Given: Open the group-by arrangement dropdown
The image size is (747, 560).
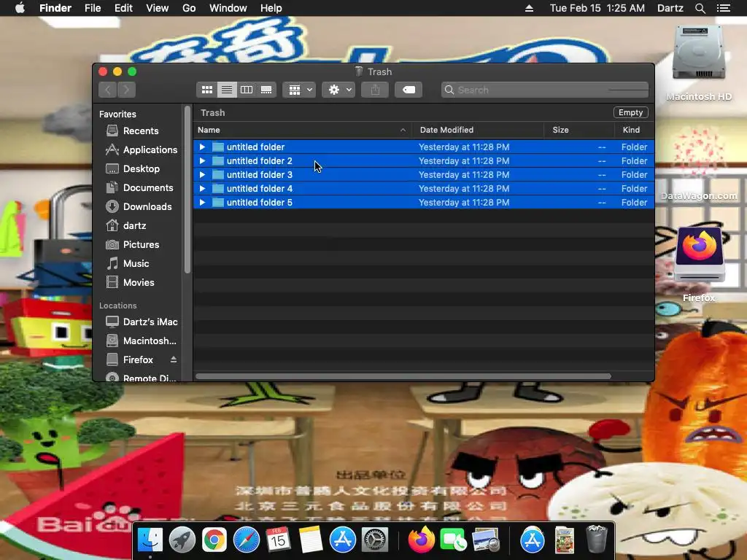Looking at the screenshot, I should tap(300, 90).
